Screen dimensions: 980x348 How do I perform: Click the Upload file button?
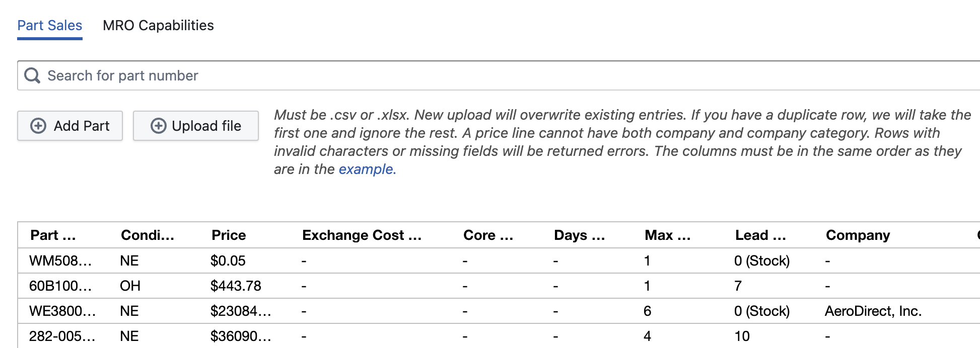196,126
